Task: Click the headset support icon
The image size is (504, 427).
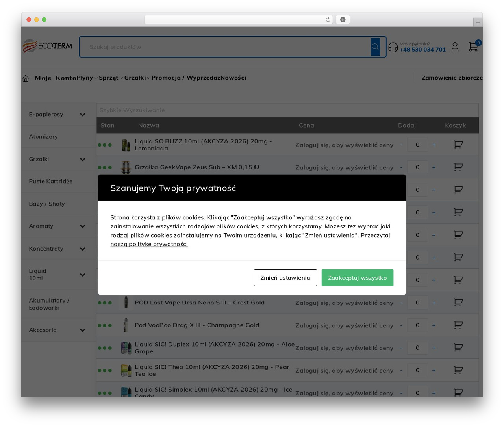Action: (393, 47)
